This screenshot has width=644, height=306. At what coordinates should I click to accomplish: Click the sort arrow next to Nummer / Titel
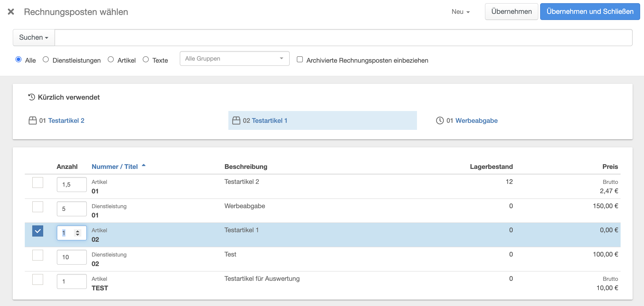(x=144, y=165)
